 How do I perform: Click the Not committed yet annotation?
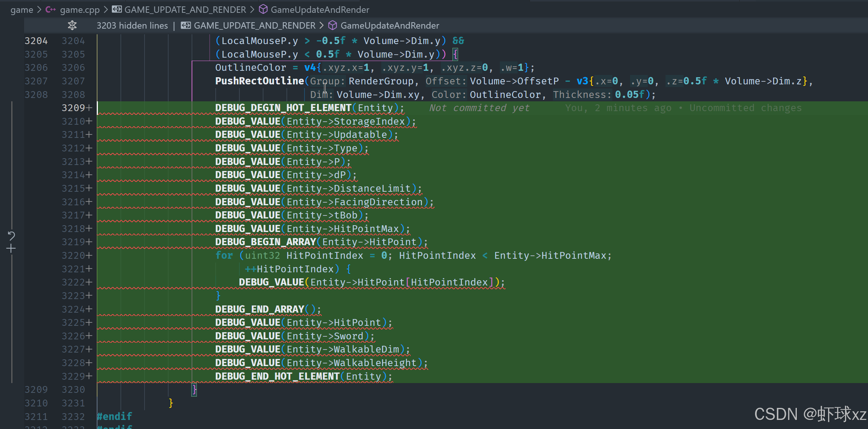click(x=479, y=108)
